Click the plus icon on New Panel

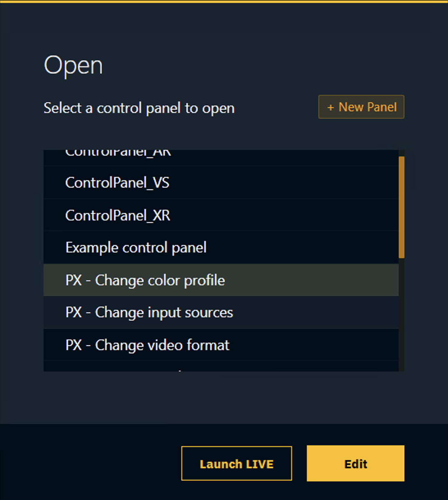pos(330,108)
